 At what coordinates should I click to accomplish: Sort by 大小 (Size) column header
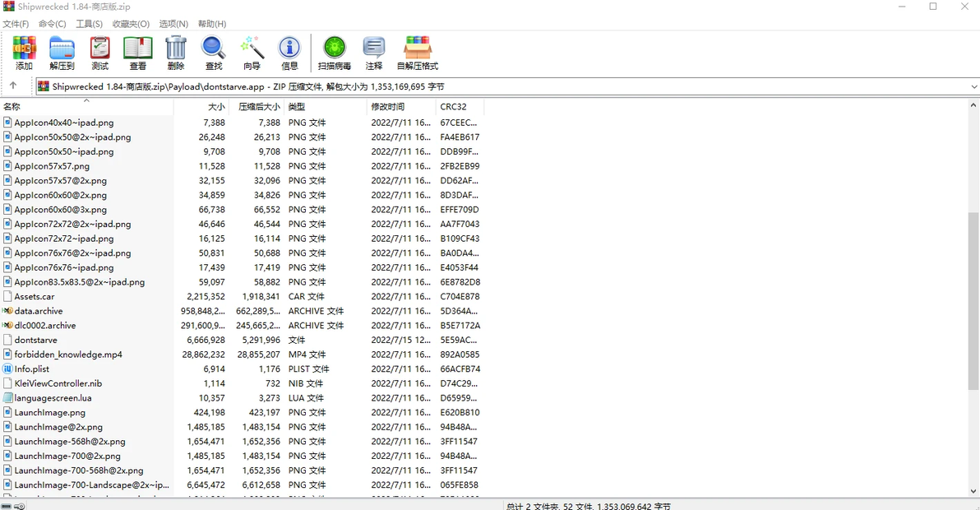(215, 107)
